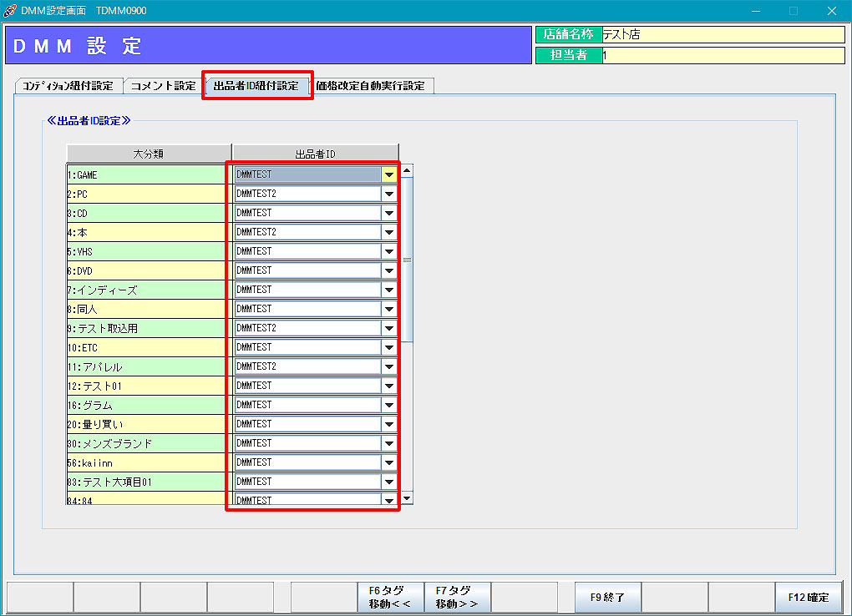Click the 大分類 column header
Image resolution: width=852 pixels, height=616 pixels.
[149, 154]
